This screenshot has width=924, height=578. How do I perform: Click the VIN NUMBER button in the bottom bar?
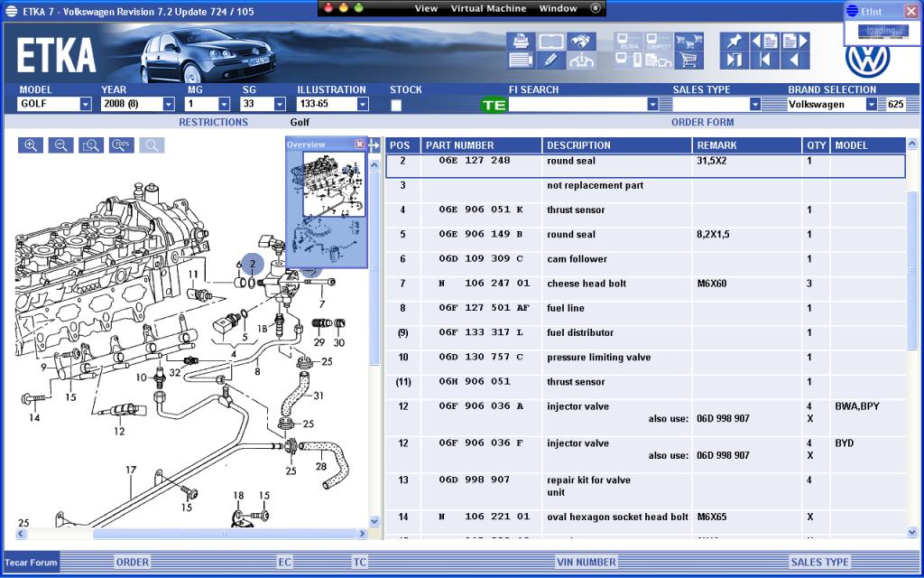point(587,562)
